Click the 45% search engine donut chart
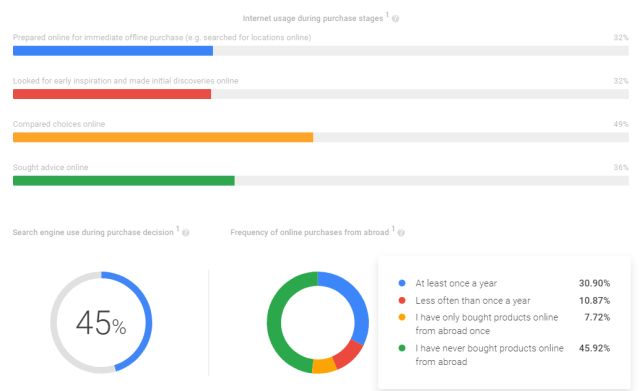This screenshot has width=640, height=391. 101,322
